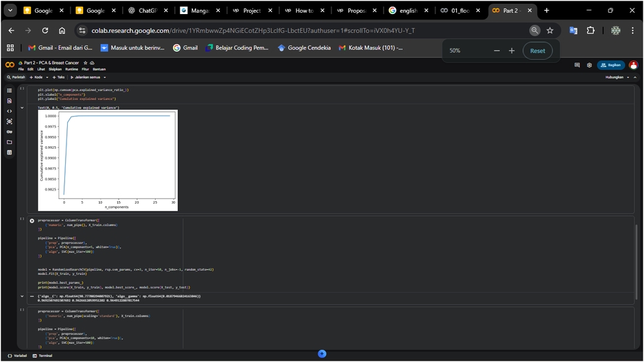The image size is (644, 362).
Task: Increase zoom with the plus button
Action: click(x=512, y=50)
